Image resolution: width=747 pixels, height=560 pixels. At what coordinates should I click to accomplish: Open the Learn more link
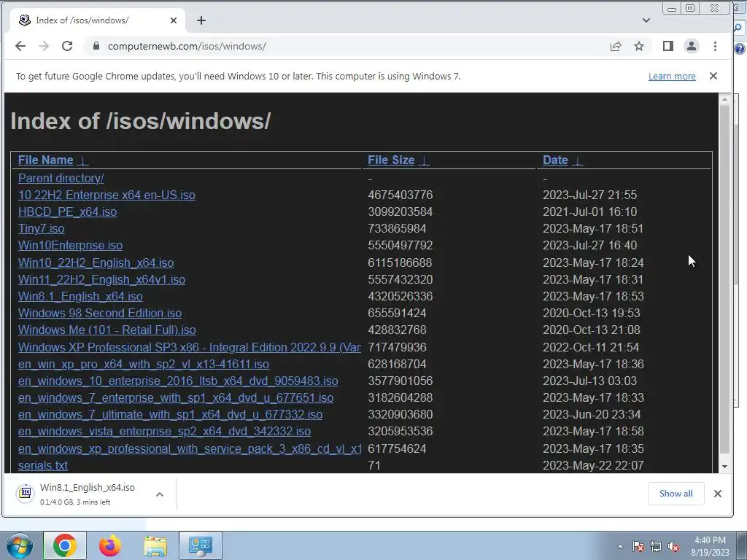click(672, 76)
